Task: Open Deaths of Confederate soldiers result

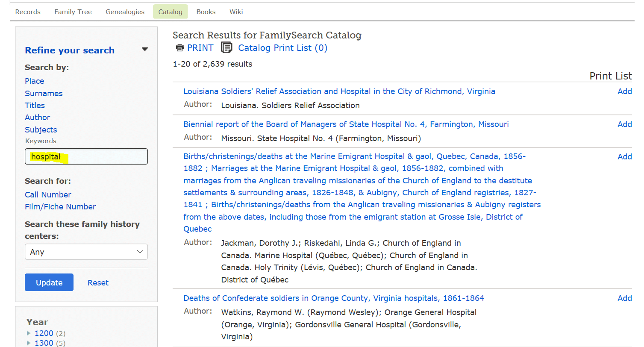Action: pyautogui.click(x=334, y=298)
